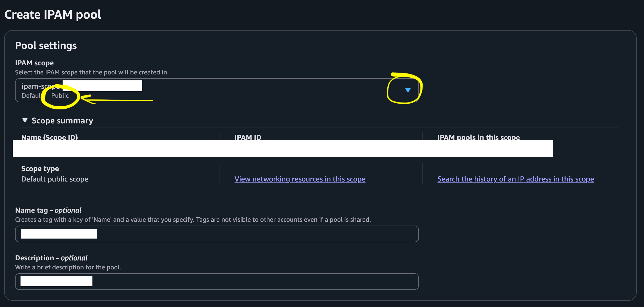The image size is (644, 307).
Task: Open View networking resources in this scope
Action: tap(300, 179)
